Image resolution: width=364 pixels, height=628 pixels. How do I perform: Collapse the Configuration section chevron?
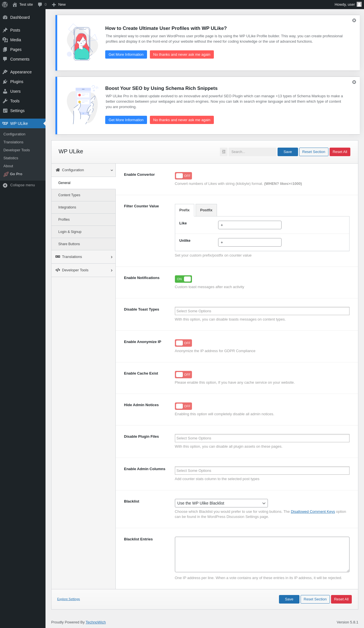point(112,170)
